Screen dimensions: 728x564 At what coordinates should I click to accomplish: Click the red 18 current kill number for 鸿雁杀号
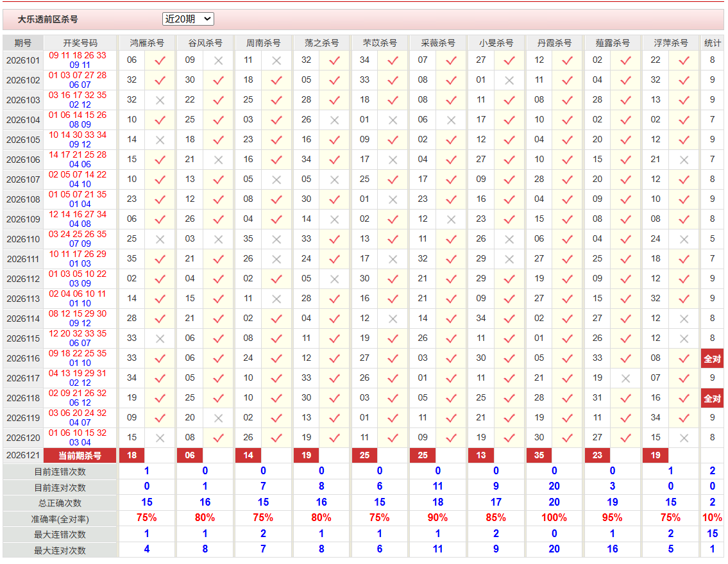pyautogui.click(x=132, y=456)
